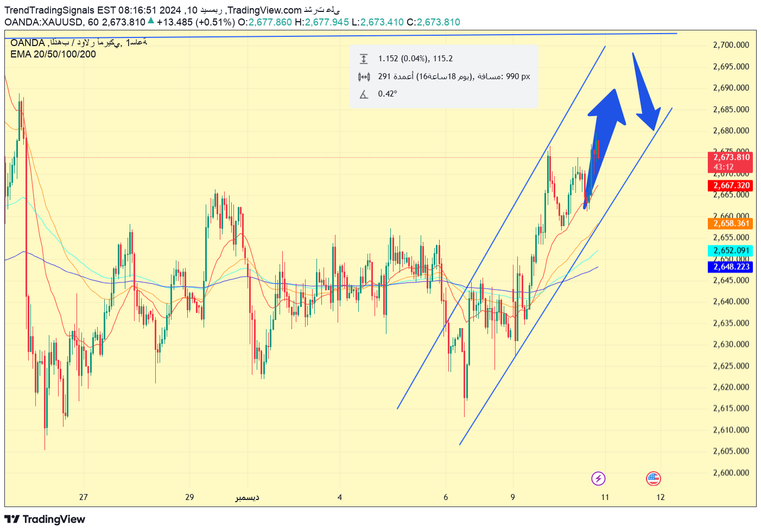Click the angle icon in measure tooltip
The image size is (761, 532).
click(x=364, y=94)
